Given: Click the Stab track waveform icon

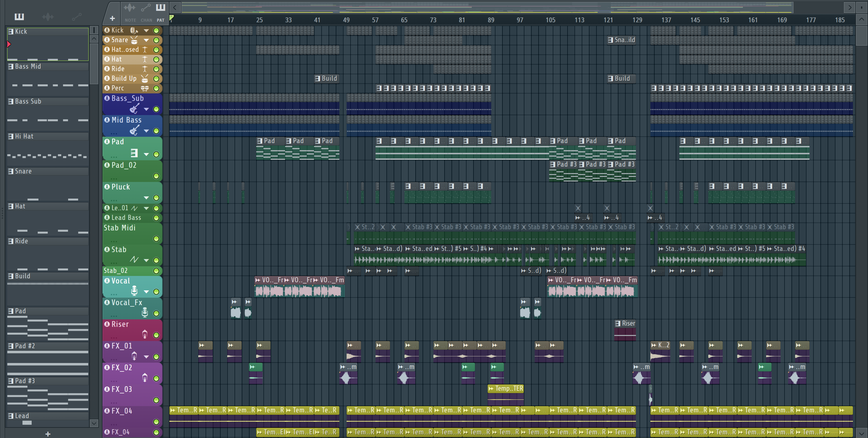Looking at the screenshot, I should (134, 260).
